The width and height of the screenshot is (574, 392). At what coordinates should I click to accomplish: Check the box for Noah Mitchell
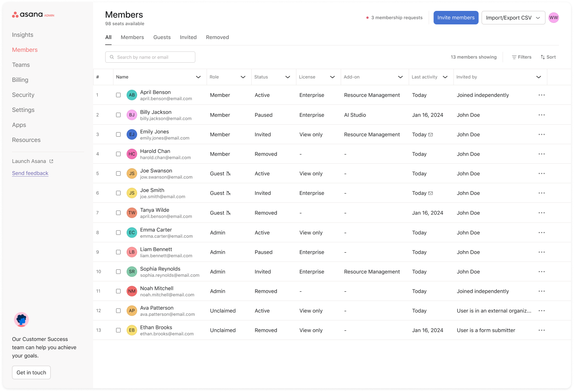click(x=118, y=291)
